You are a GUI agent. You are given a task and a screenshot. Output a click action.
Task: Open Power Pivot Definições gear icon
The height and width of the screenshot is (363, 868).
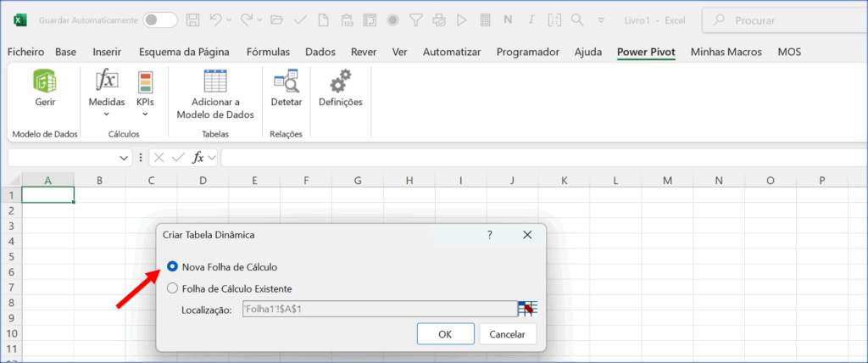(x=340, y=82)
